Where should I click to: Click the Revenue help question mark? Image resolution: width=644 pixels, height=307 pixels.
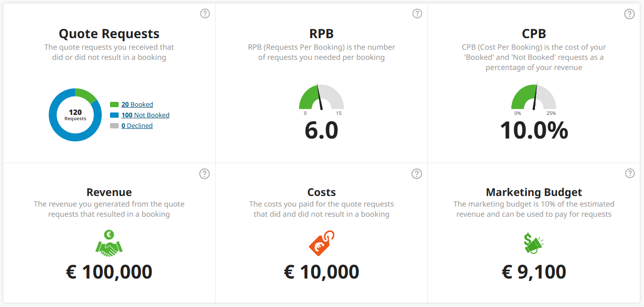(x=205, y=173)
